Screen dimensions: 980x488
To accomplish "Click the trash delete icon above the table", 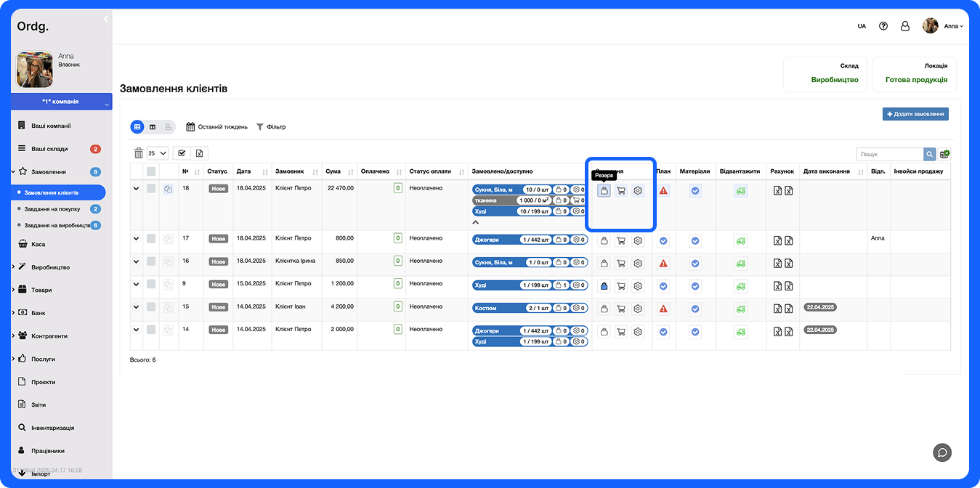I will [x=139, y=153].
